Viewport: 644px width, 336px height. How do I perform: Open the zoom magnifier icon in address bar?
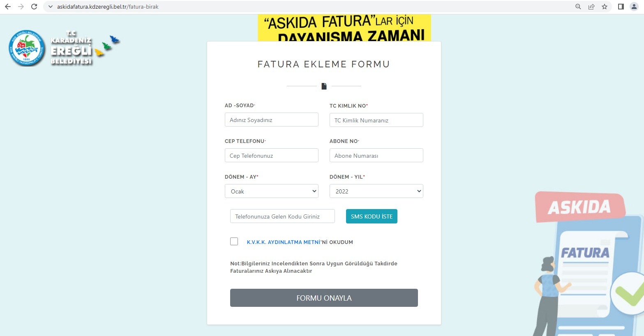578,7
